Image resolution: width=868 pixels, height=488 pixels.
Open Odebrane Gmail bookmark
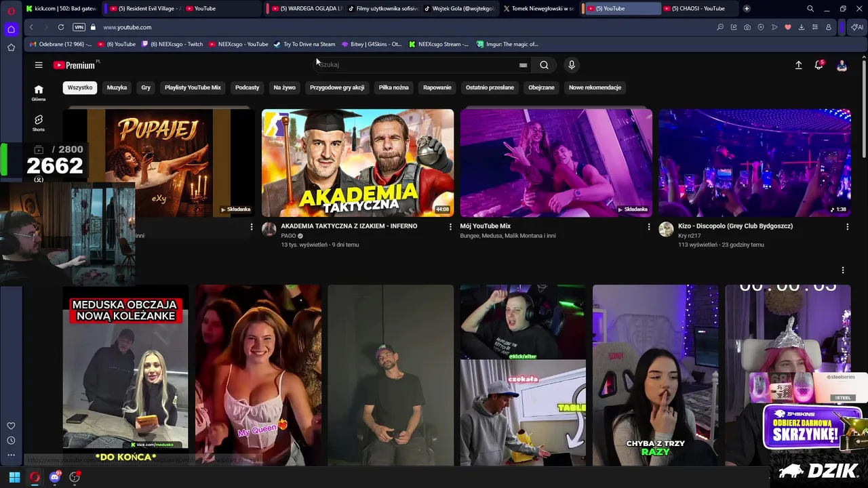click(x=60, y=44)
